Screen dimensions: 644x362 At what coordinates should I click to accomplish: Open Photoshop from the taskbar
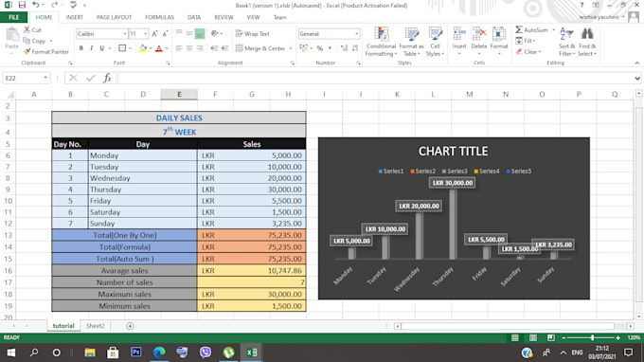[x=136, y=353]
